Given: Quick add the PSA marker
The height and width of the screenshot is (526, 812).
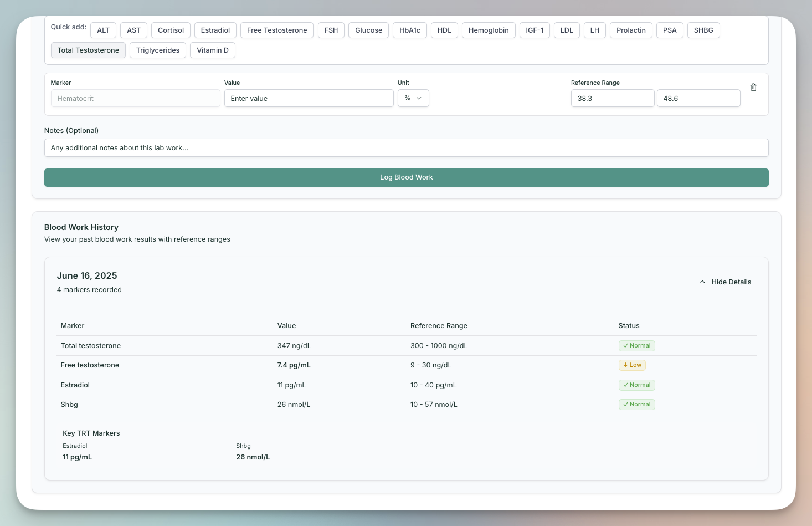Looking at the screenshot, I should point(670,30).
